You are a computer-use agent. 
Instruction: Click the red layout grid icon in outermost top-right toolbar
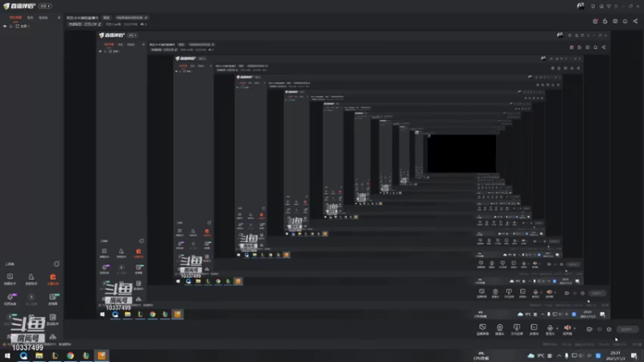pyautogui.click(x=595, y=22)
